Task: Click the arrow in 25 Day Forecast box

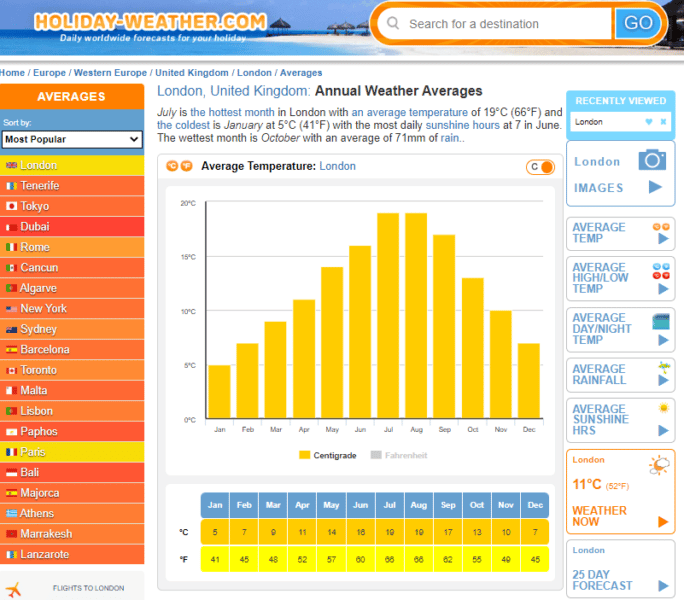Action: [663, 586]
